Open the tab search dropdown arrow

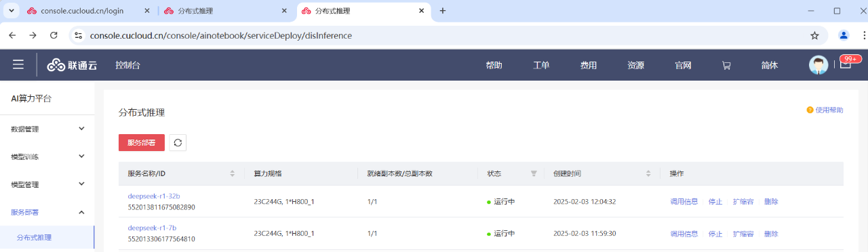click(x=12, y=11)
